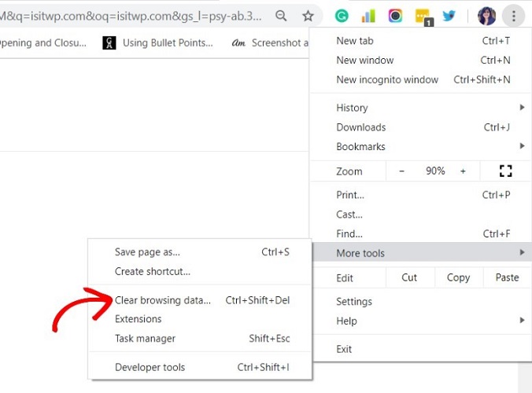Open the Screenshot bookmark with Am icon
This screenshot has width=532, height=393.
click(x=270, y=43)
